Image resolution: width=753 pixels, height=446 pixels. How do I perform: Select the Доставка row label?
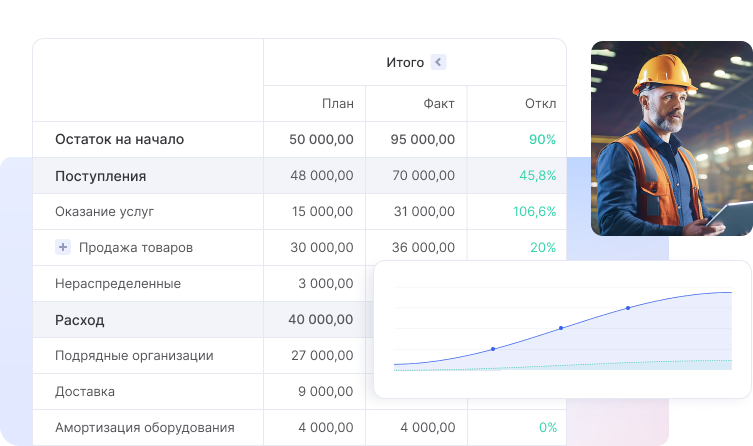coord(84,391)
